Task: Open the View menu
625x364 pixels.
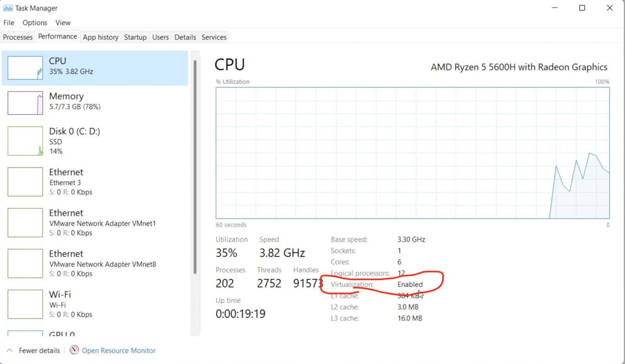Action: point(63,23)
